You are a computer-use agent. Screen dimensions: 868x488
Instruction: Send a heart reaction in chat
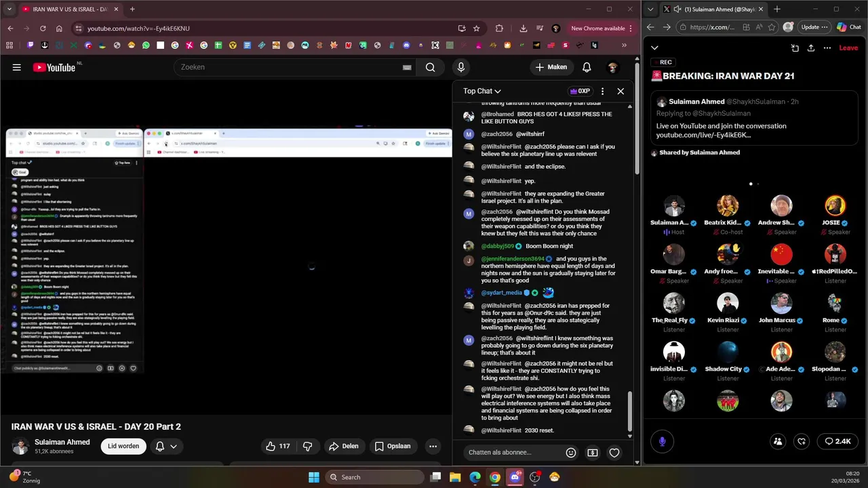[x=614, y=453]
